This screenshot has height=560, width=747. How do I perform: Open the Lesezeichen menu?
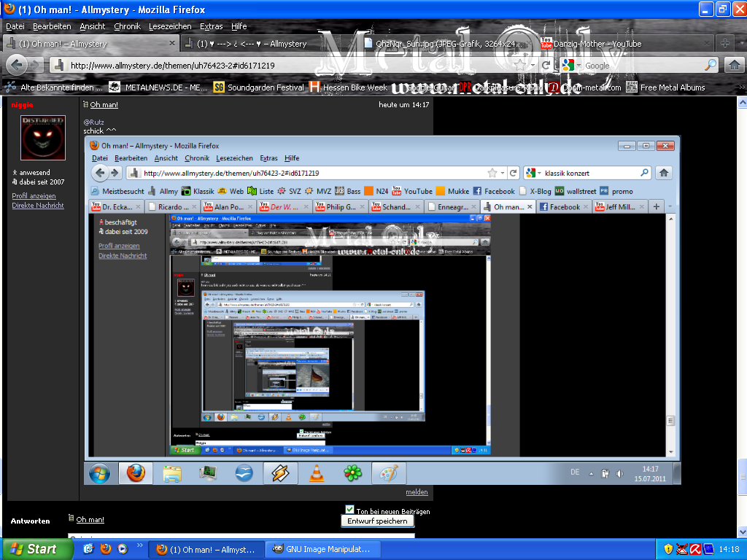[x=170, y=26]
